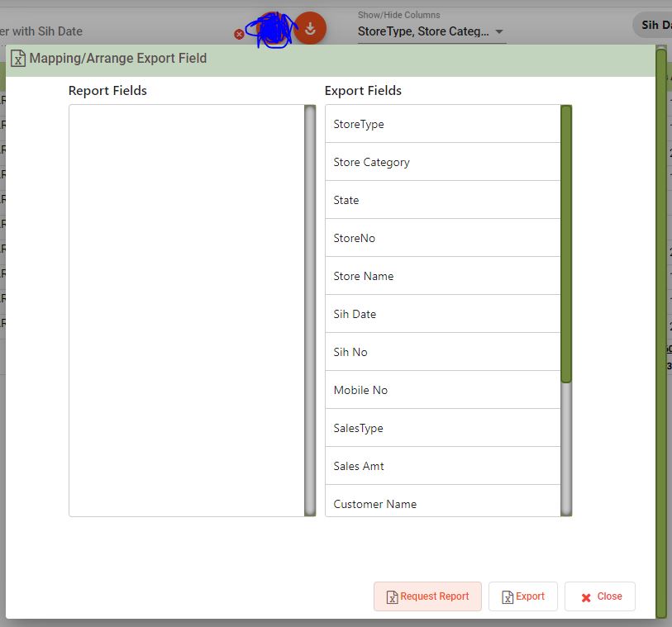Viewport: 672px width, 627px height.
Task: Pick StoreNo from Export Fields list
Action: point(442,238)
